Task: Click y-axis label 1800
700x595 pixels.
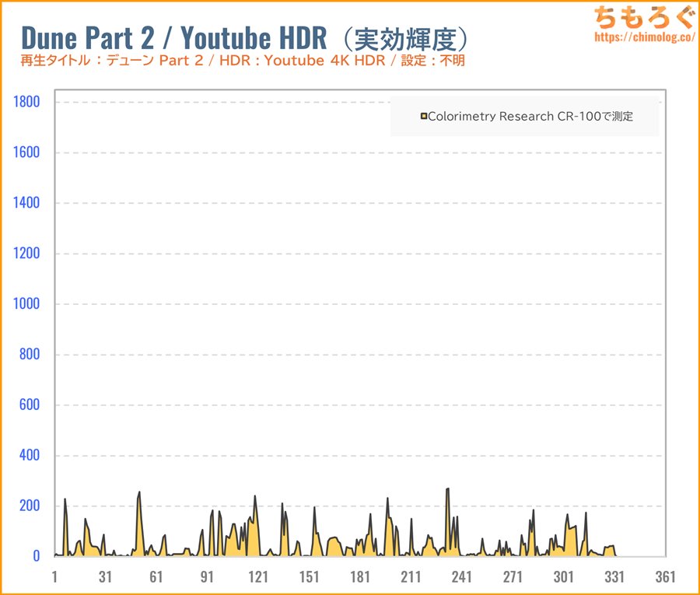Action: click(26, 102)
